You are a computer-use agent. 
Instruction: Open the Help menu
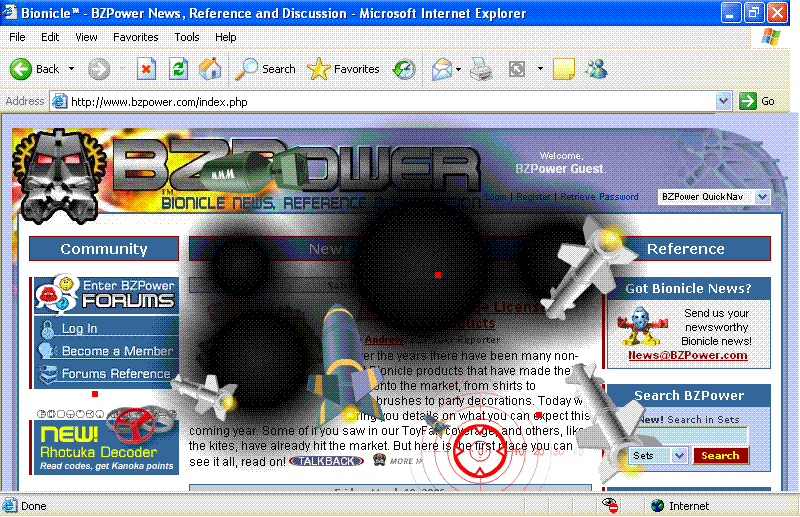[x=226, y=37]
